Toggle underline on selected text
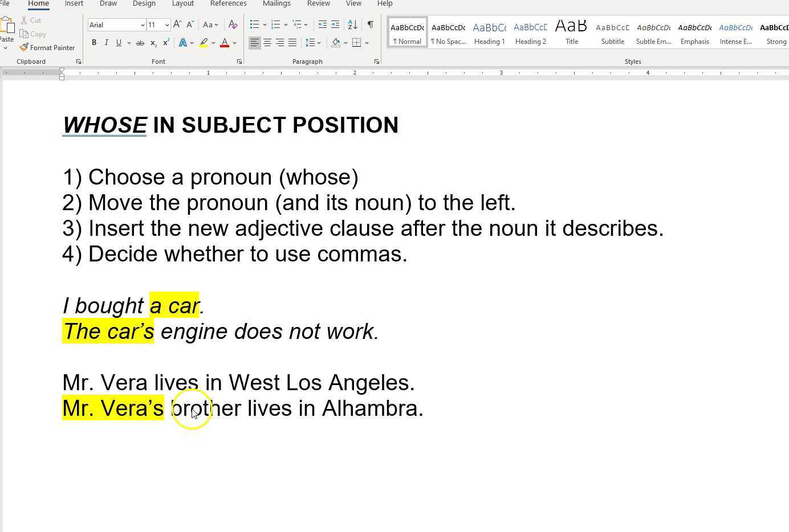This screenshot has height=532, width=789. click(x=118, y=42)
